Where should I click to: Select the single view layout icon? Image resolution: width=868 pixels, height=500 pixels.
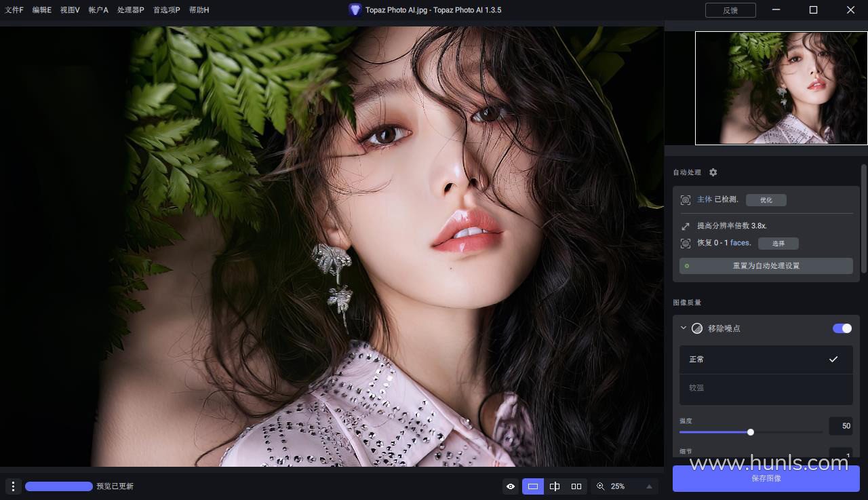coord(533,486)
